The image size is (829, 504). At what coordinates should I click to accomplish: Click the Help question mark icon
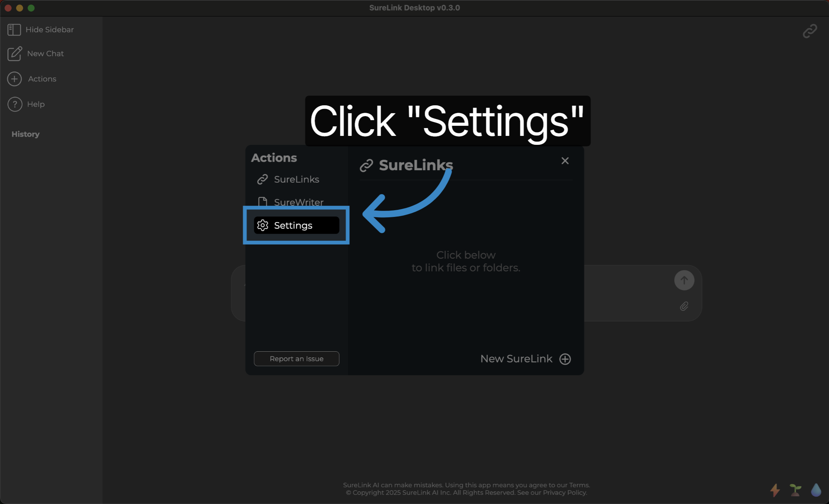(15, 104)
